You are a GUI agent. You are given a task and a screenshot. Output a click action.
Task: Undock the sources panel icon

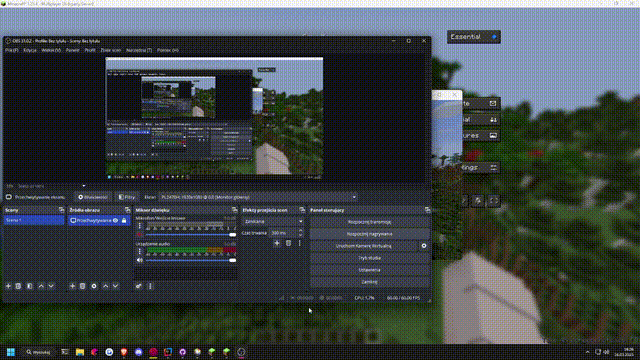(x=127, y=210)
